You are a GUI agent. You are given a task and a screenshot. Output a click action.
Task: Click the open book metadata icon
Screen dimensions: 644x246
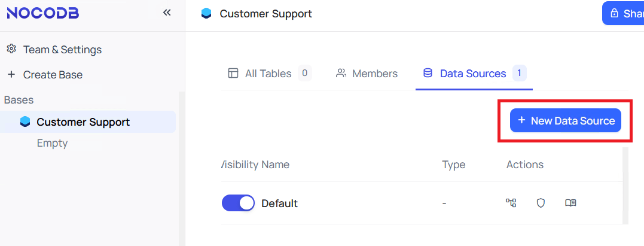(570, 203)
